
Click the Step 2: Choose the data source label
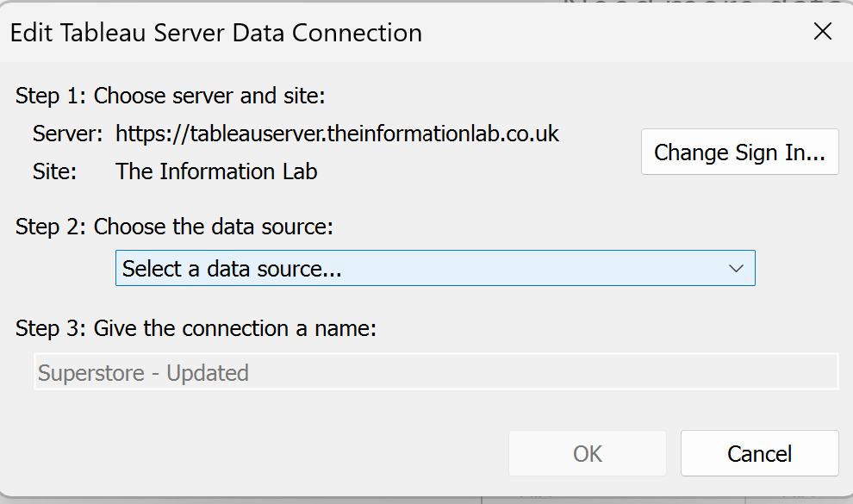point(174,227)
